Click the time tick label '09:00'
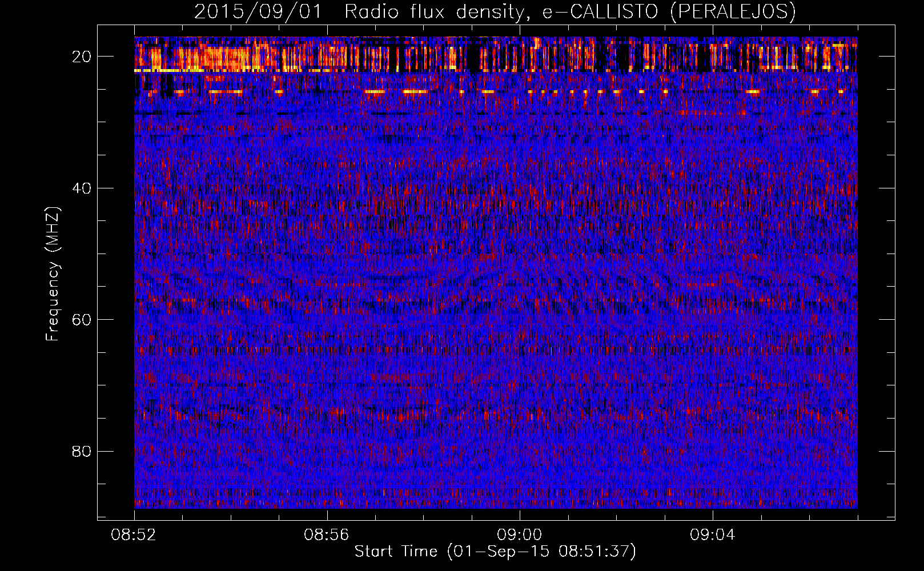 tap(520, 535)
